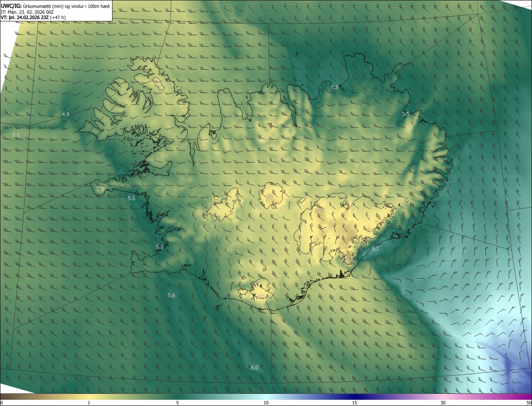Click the 5.5 value on the northeast coast
The height and width of the screenshot is (406, 532).
coord(406,114)
